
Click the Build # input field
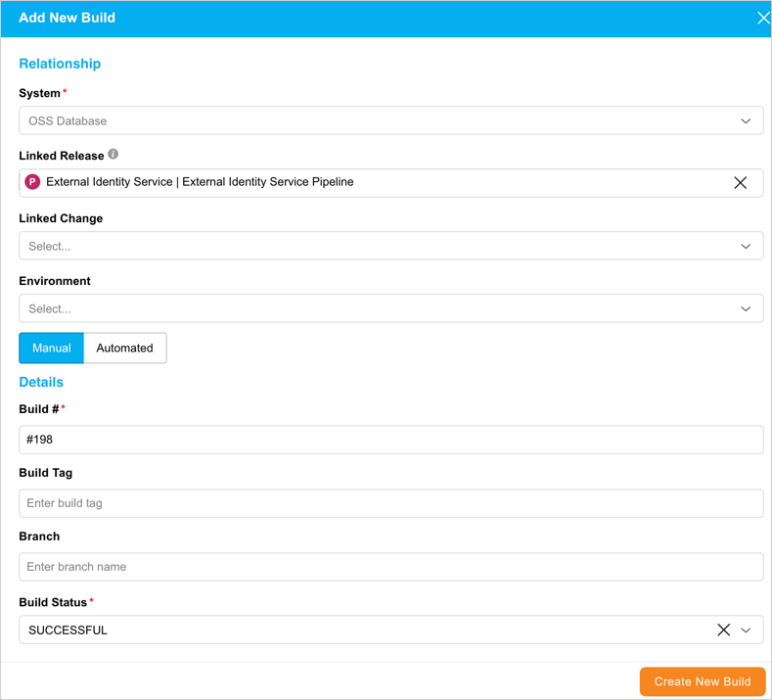click(x=390, y=440)
